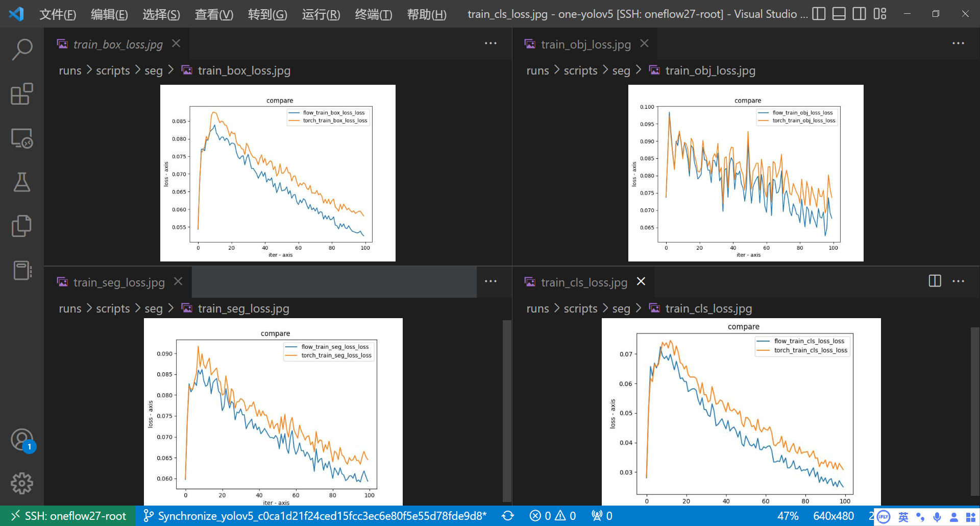The image size is (980, 526).
Task: Open the 帮助(H) menu
Action: point(427,14)
